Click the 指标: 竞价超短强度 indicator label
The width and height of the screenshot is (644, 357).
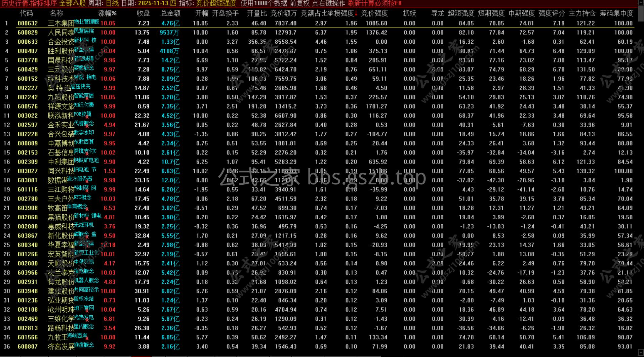click(207, 3)
